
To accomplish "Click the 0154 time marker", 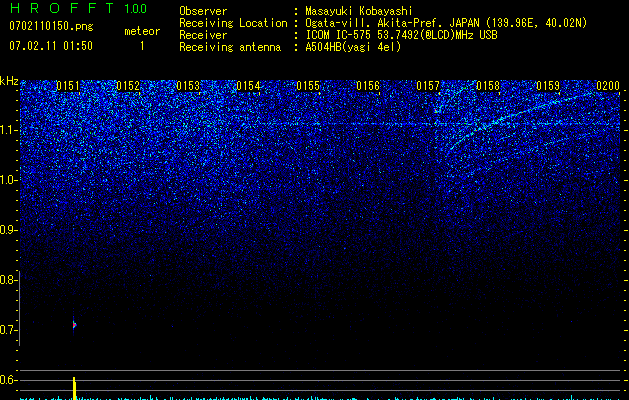I will coord(248,86).
